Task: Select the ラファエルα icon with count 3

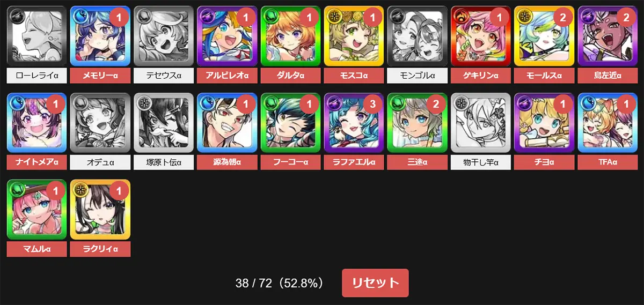Action: [x=354, y=123]
